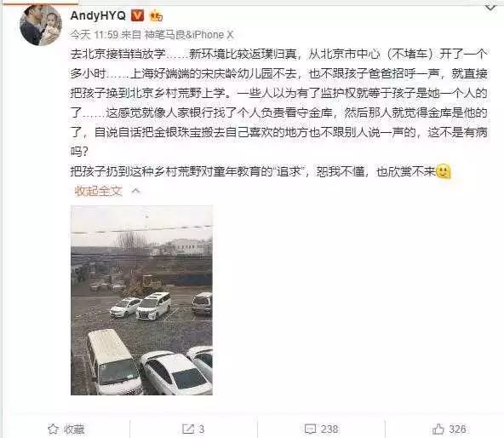Click the repost count 3
Image resolution: width=504 pixels, height=438 pixels.
(x=201, y=429)
